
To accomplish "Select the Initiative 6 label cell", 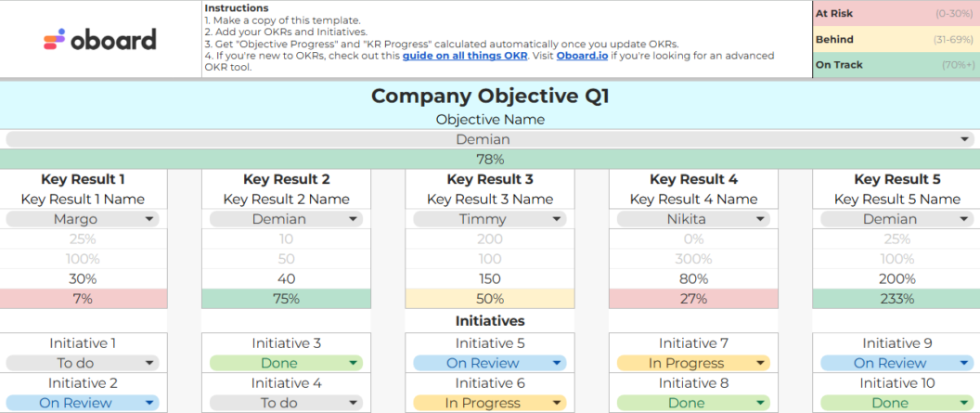I will click(x=490, y=383).
